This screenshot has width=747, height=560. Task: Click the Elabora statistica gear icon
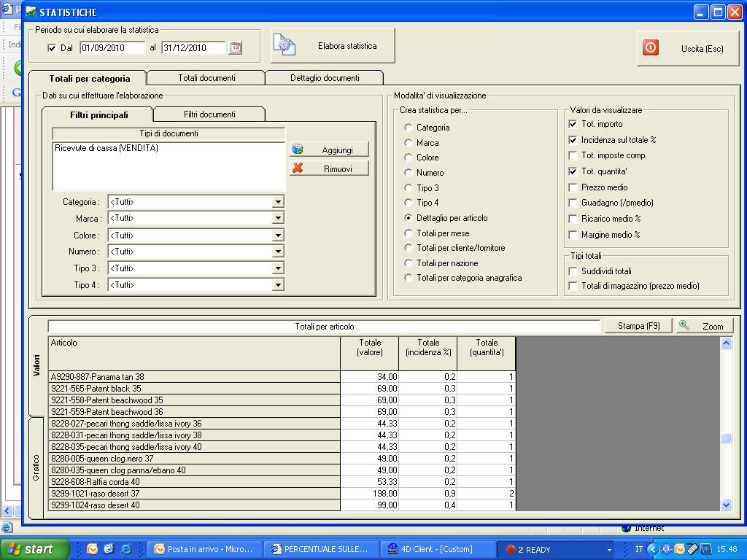tap(285, 45)
